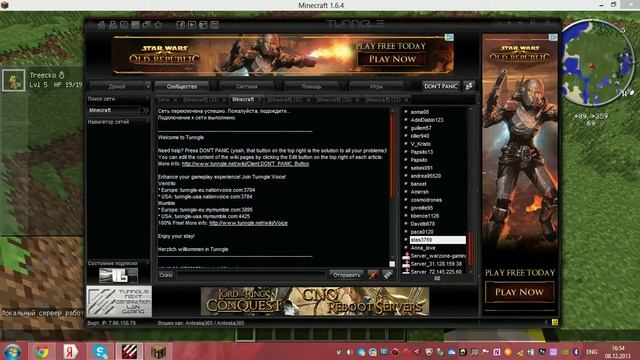The width and height of the screenshot is (640, 360).
Task: Expand entry arrow beside user Anna_love
Action: [x=406, y=248]
